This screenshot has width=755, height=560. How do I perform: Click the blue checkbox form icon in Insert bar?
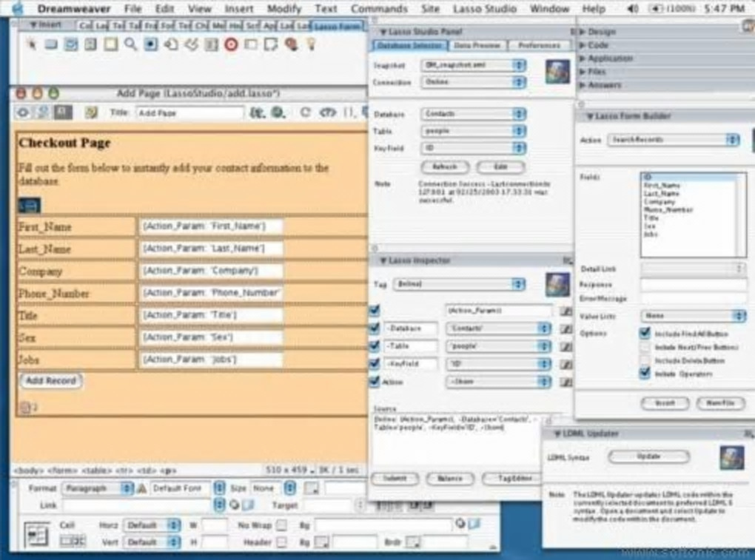[71, 44]
